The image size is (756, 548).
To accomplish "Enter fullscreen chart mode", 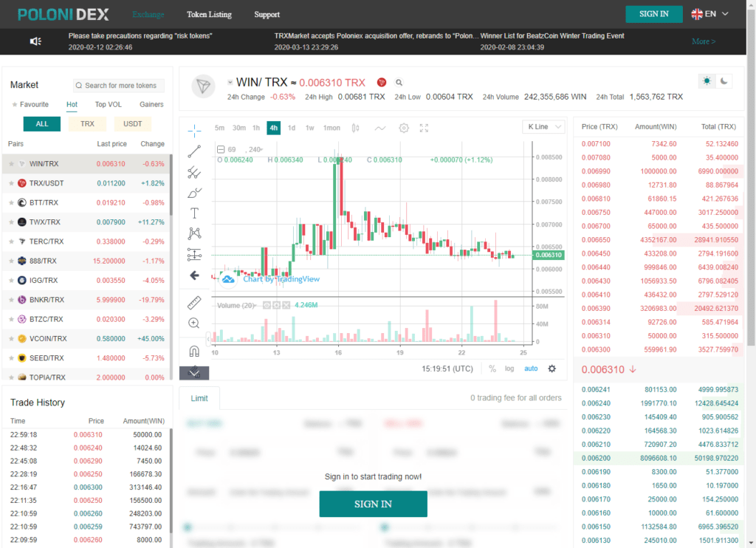I will pyautogui.click(x=424, y=128).
